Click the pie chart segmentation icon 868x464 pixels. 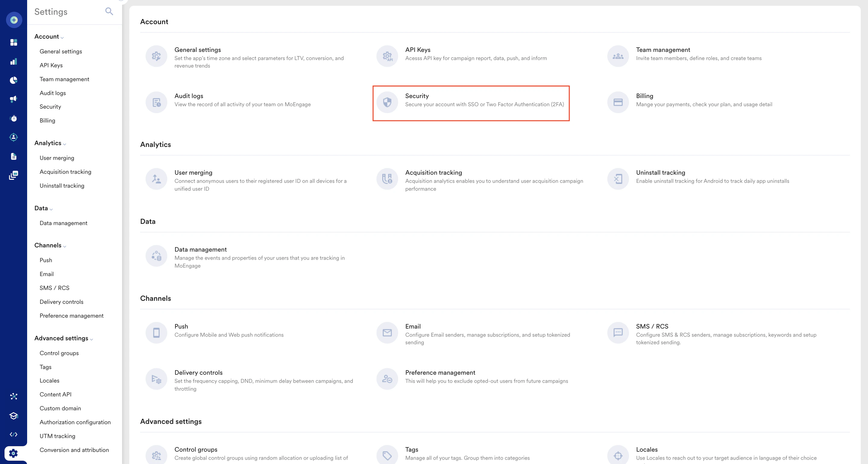tap(14, 80)
